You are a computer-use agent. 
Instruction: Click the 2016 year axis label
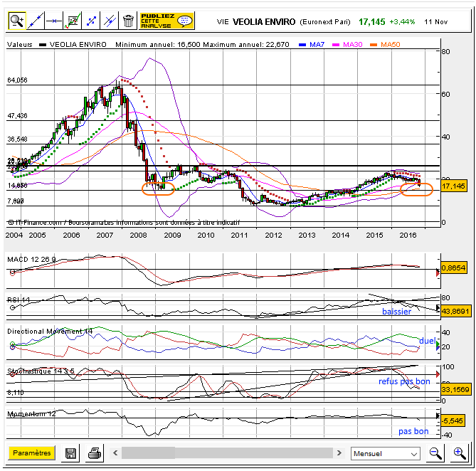click(408, 235)
